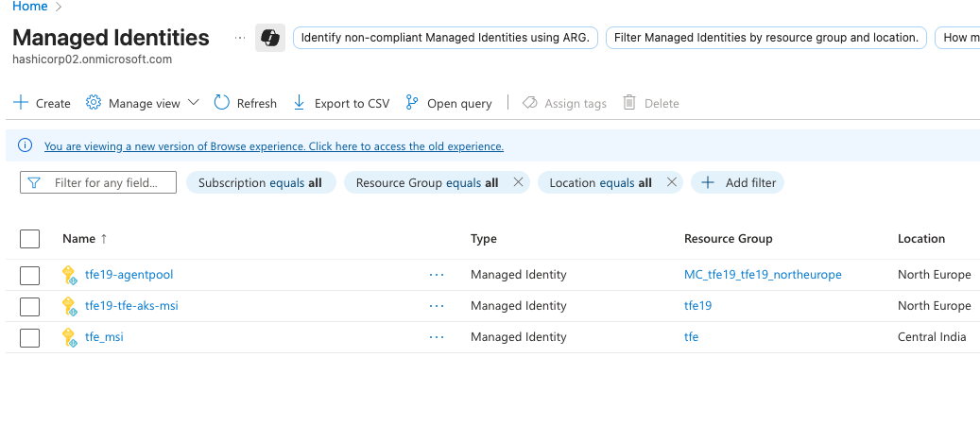
Task: Remove the Location equals all filter
Action: [672, 182]
